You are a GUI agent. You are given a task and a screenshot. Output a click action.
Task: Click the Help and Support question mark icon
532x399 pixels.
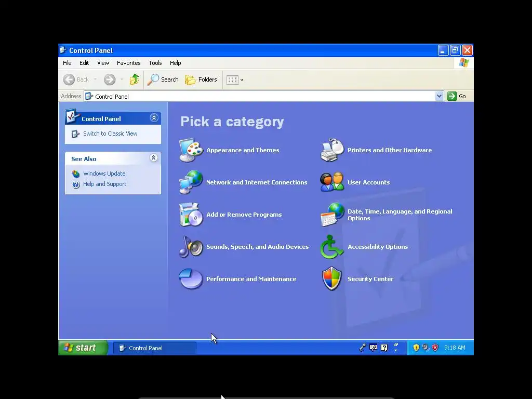[x=76, y=184]
